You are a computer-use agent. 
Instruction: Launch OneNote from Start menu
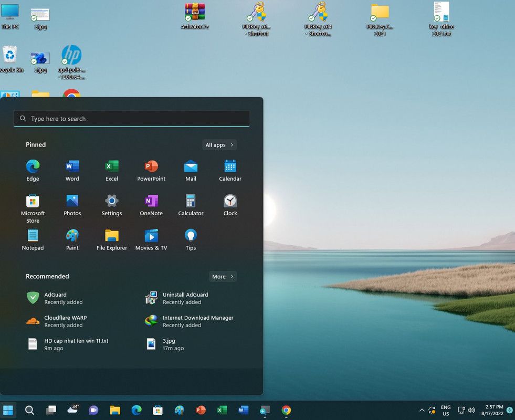(151, 205)
